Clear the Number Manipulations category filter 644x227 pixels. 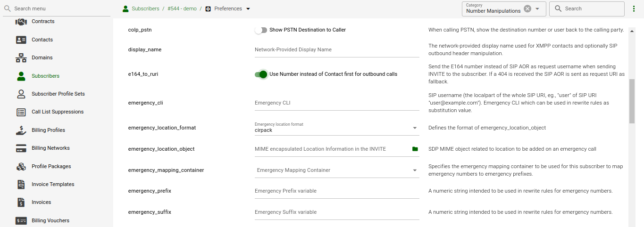pyautogui.click(x=527, y=9)
